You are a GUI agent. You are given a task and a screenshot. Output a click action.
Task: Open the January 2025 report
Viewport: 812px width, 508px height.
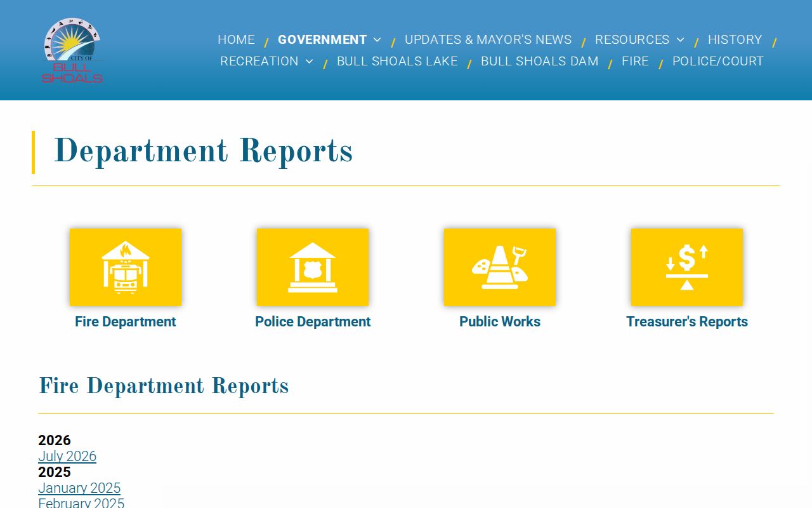79,488
